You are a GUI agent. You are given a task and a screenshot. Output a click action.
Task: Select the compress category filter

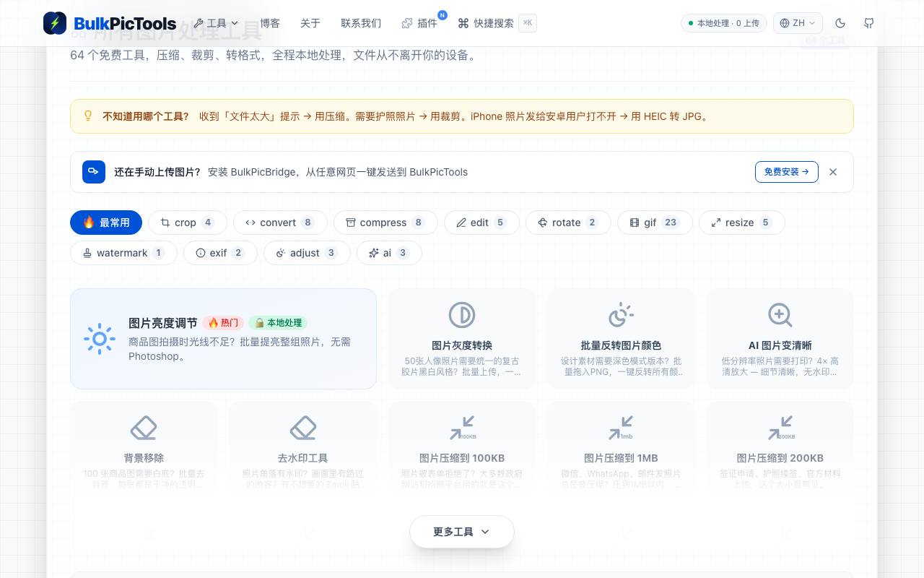click(x=385, y=223)
